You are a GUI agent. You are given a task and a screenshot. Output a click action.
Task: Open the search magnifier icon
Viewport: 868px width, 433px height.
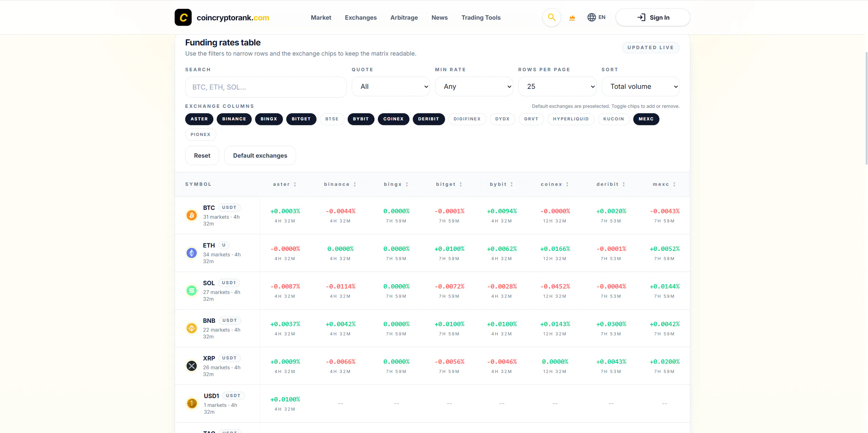pyautogui.click(x=552, y=17)
